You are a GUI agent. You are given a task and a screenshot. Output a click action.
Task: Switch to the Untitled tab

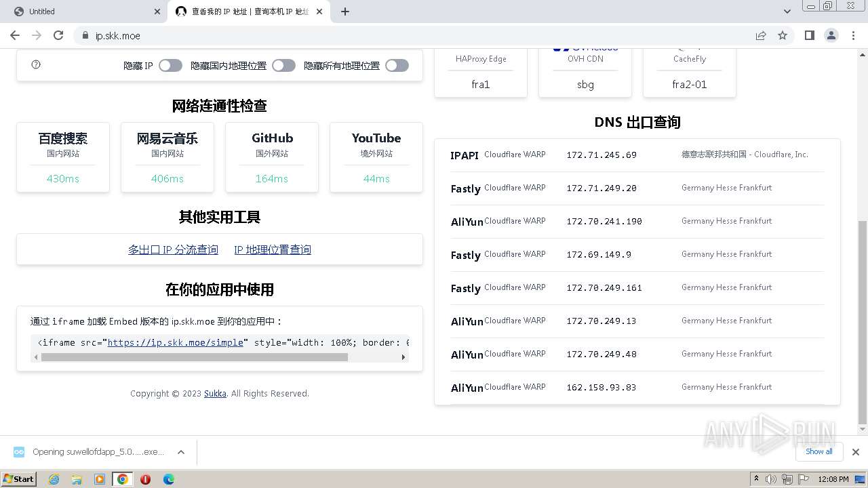pyautogui.click(x=83, y=12)
